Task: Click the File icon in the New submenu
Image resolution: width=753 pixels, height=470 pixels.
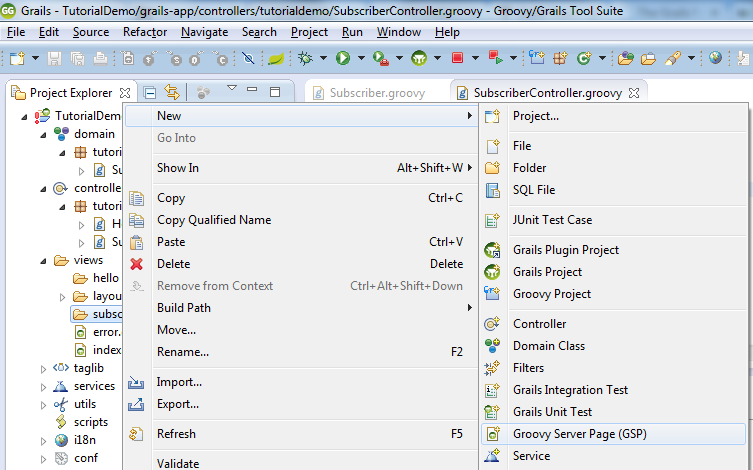Action: [x=493, y=146]
